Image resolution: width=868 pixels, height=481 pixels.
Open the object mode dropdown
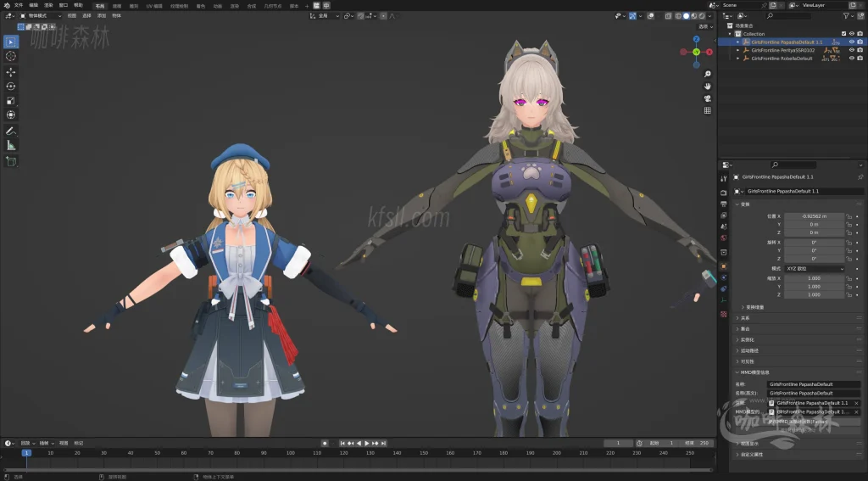pos(41,16)
